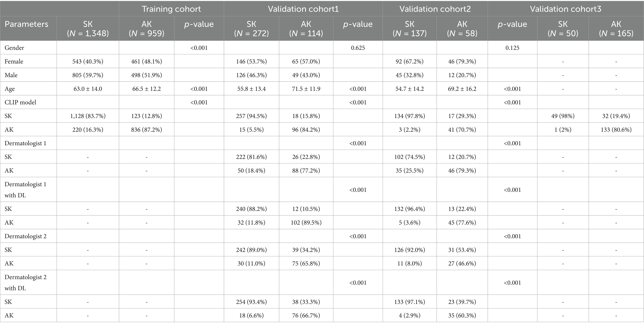The width and height of the screenshot is (644, 326).
Task: Select the Validation cohort1 header
Action: [303, 9]
